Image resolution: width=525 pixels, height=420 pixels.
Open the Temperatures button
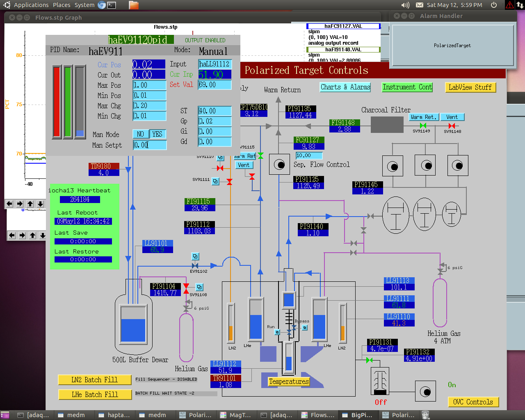(x=289, y=381)
